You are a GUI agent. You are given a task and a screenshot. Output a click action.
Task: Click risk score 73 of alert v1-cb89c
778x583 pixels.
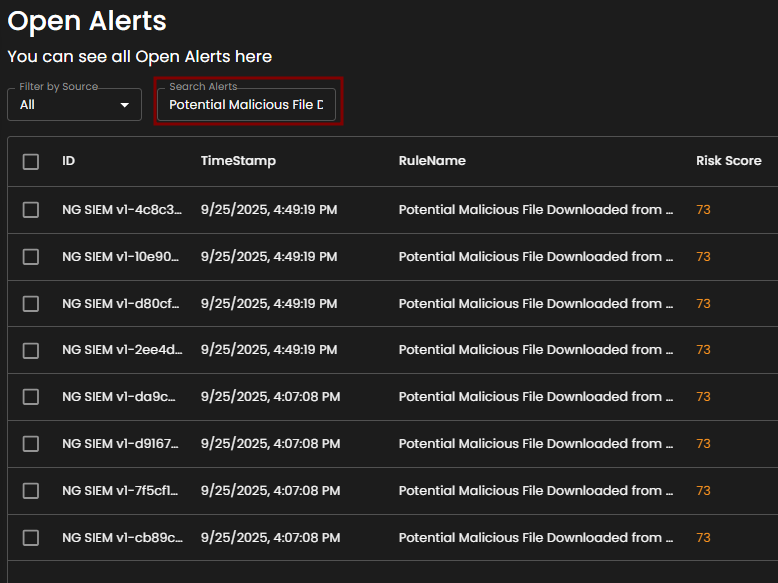pyautogui.click(x=703, y=538)
